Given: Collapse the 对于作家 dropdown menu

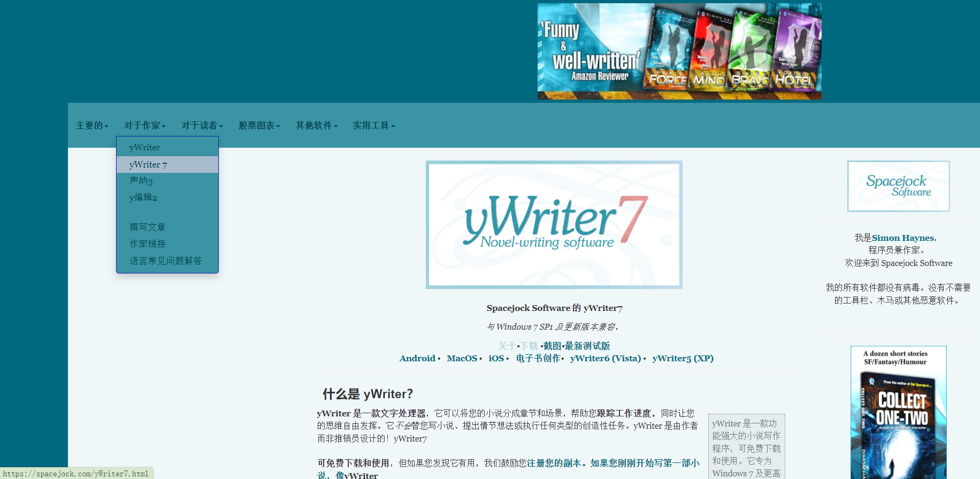Looking at the screenshot, I should pyautogui.click(x=145, y=126).
